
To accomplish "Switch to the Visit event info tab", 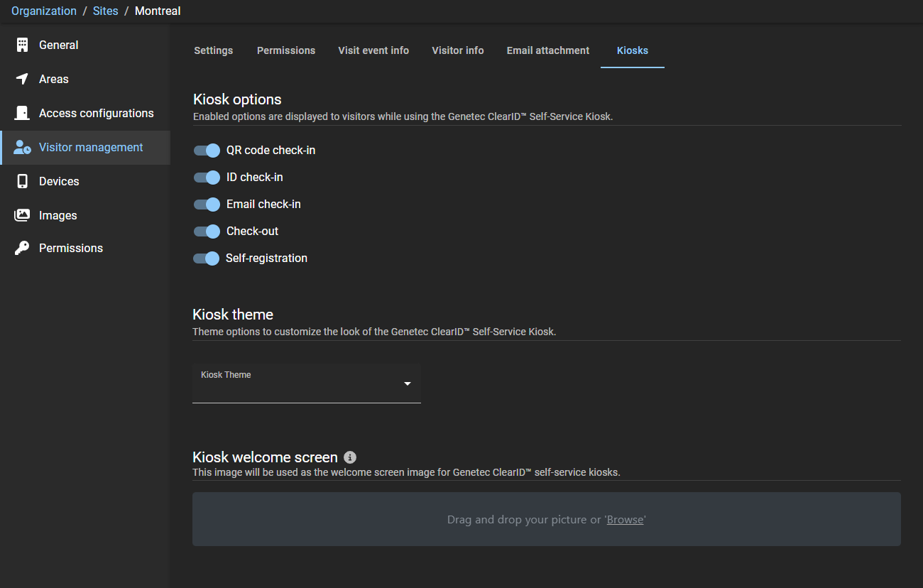I will click(x=373, y=50).
